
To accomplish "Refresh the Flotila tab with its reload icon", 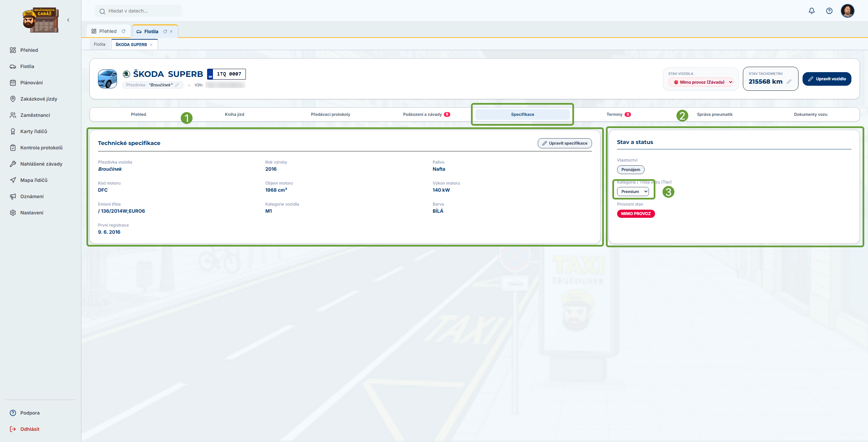I will point(165,31).
